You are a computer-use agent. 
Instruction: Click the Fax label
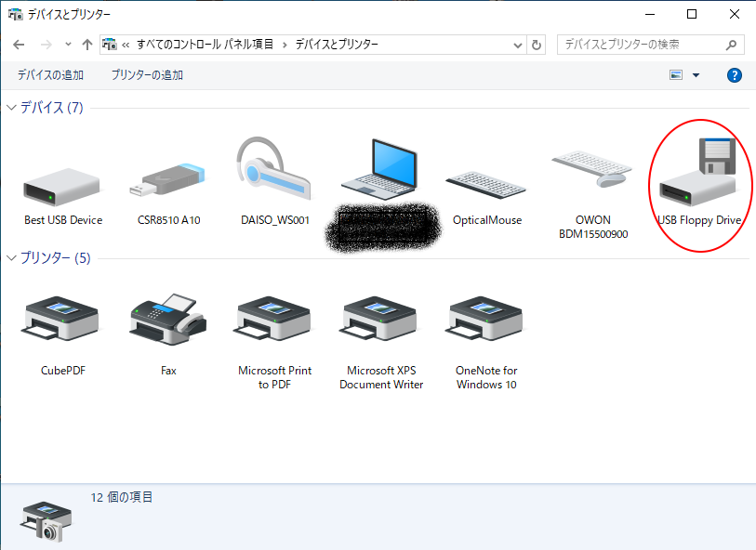(x=168, y=371)
